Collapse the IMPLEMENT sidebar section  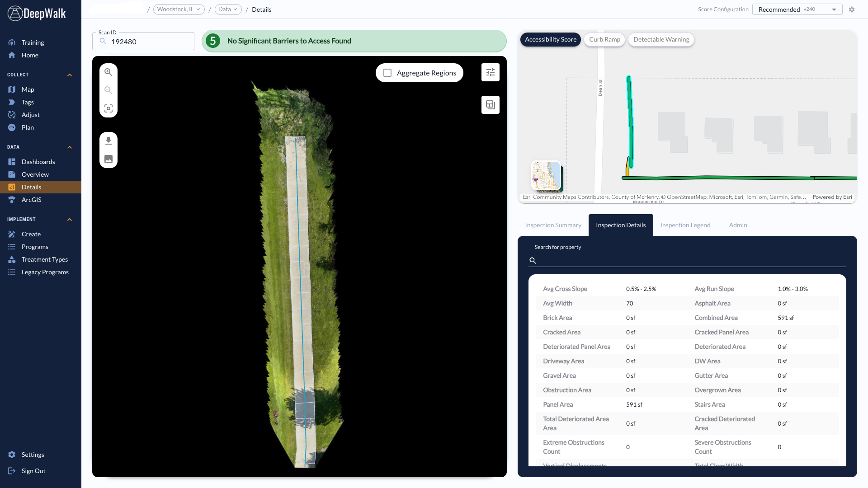pos(70,220)
